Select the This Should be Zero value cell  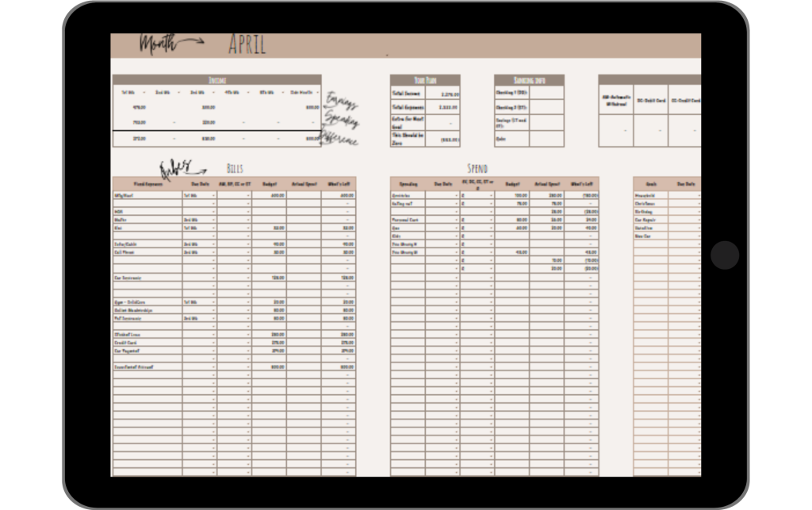coord(445,138)
